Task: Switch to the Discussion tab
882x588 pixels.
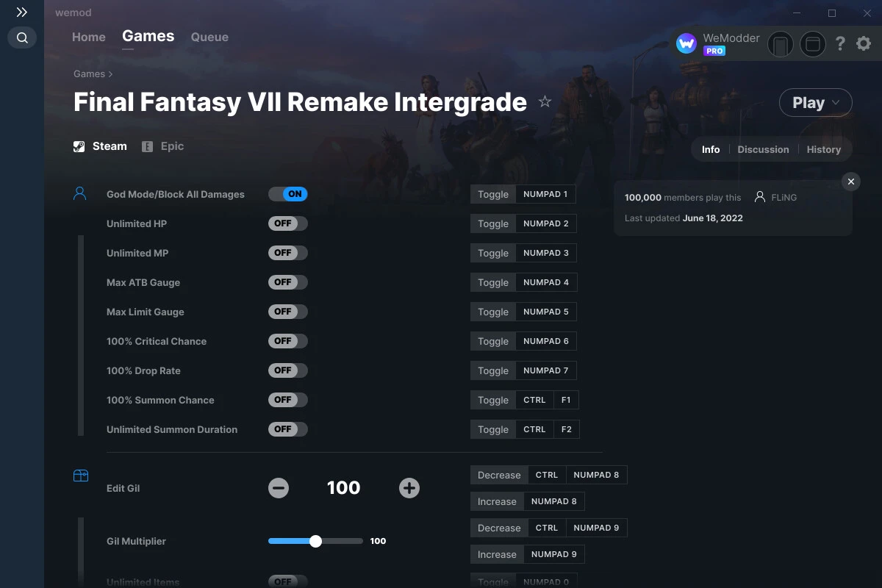Action: point(763,149)
